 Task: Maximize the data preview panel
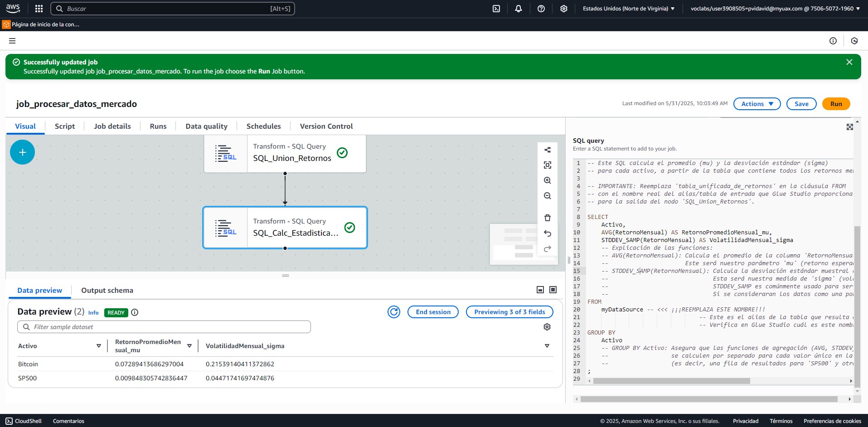(x=553, y=290)
